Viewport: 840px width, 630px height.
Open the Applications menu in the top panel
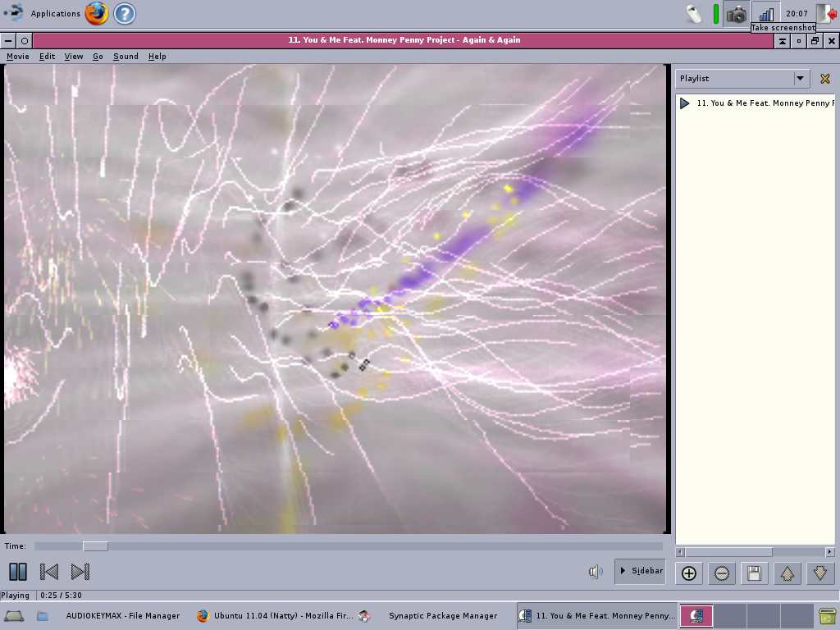[x=43, y=13]
